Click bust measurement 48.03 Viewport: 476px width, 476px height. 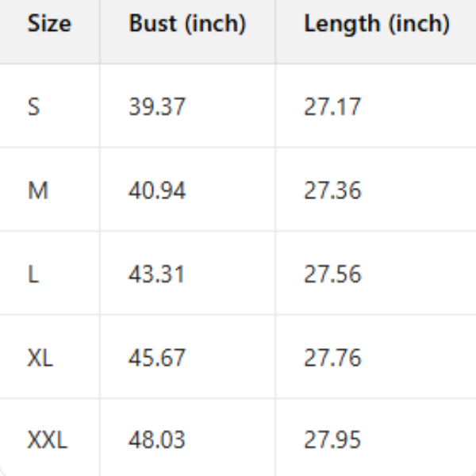click(157, 440)
